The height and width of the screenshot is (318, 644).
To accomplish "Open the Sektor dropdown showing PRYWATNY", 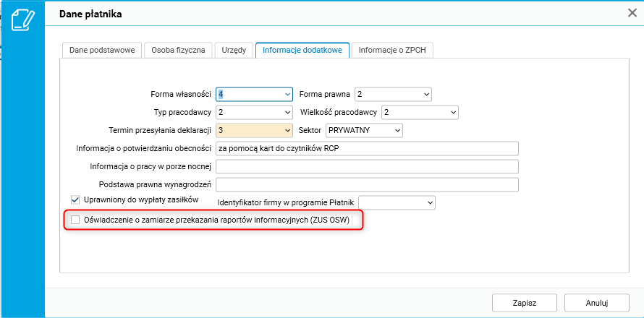I will 364,130.
